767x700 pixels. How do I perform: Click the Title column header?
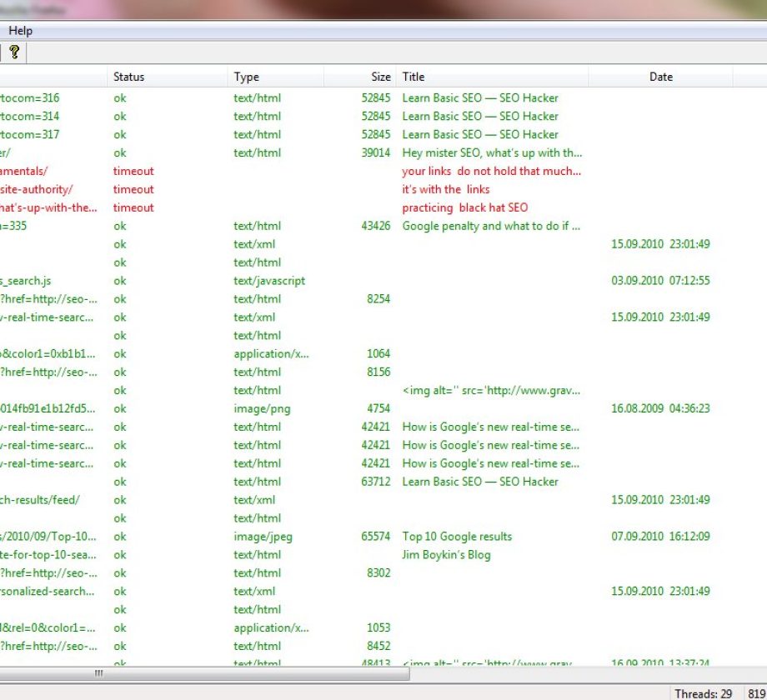tap(414, 77)
